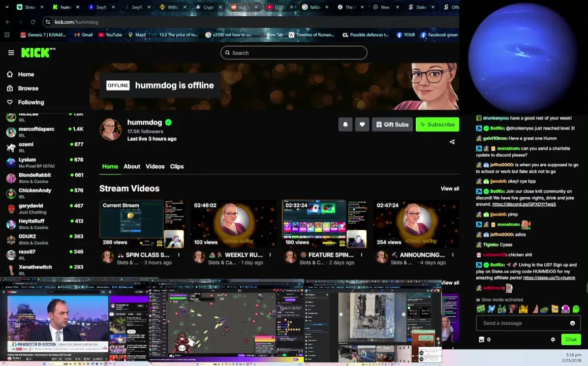Open the Maps bookmark
Viewport: 588px width, 366px height.
point(137,35)
